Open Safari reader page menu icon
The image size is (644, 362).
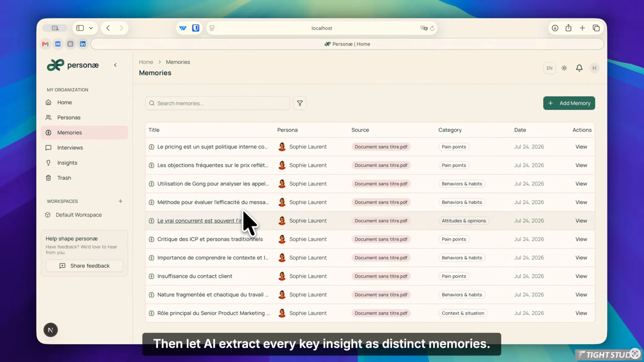(x=212, y=28)
